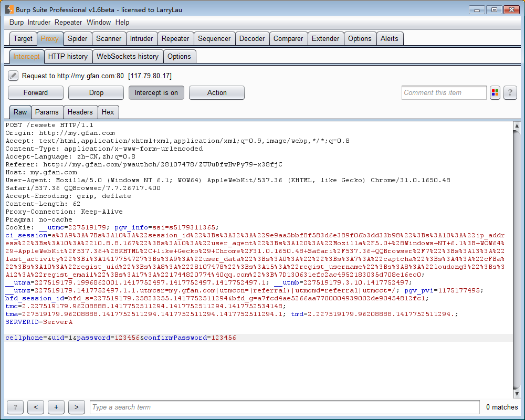Click the scrollbar down arrow of the request editor
The width and height of the screenshot is (525, 420).
coord(517,394)
